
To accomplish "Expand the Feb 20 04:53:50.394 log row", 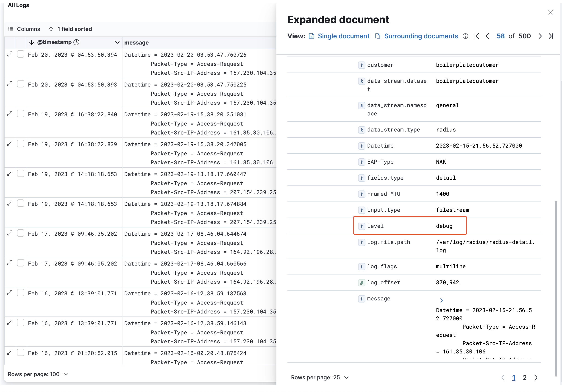I will click(10, 54).
